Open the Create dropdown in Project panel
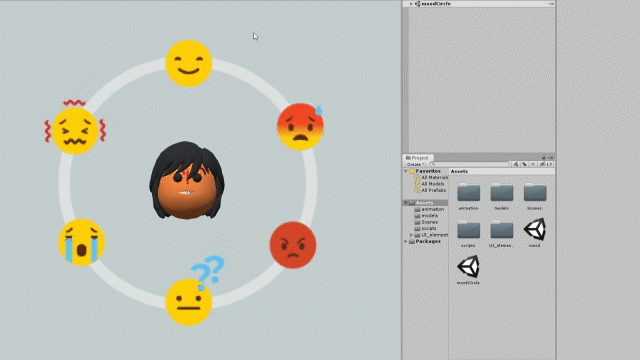 [416, 164]
